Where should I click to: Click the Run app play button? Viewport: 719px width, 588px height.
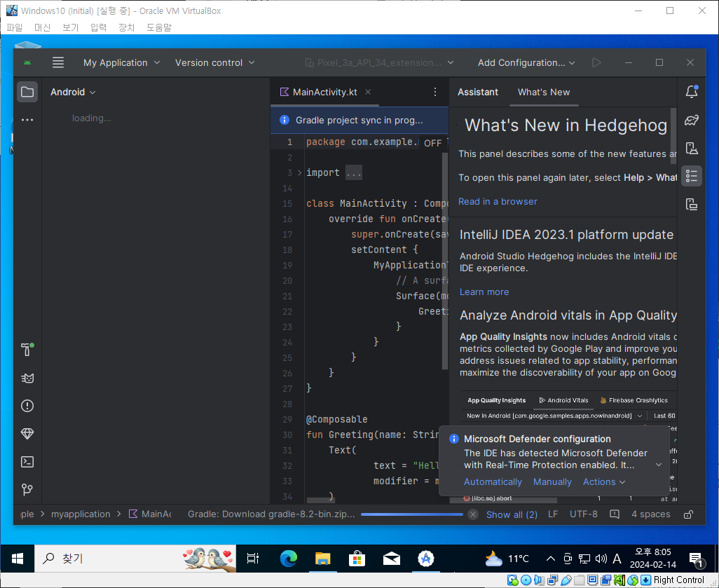click(596, 62)
